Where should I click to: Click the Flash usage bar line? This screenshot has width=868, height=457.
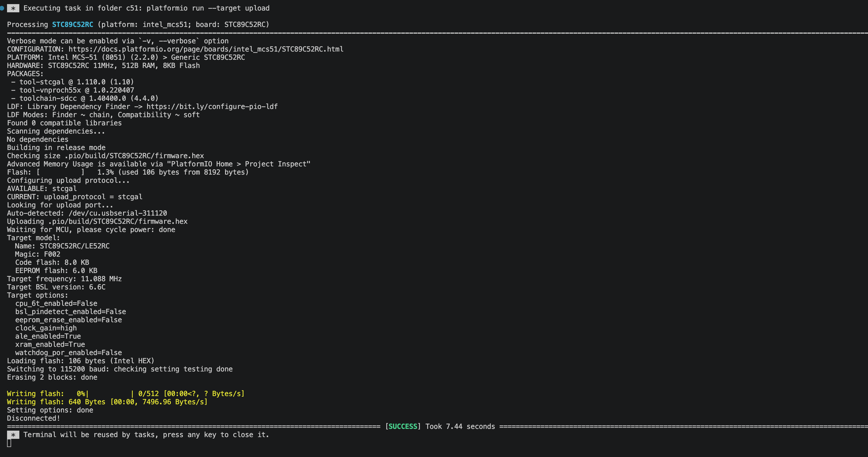(x=128, y=172)
